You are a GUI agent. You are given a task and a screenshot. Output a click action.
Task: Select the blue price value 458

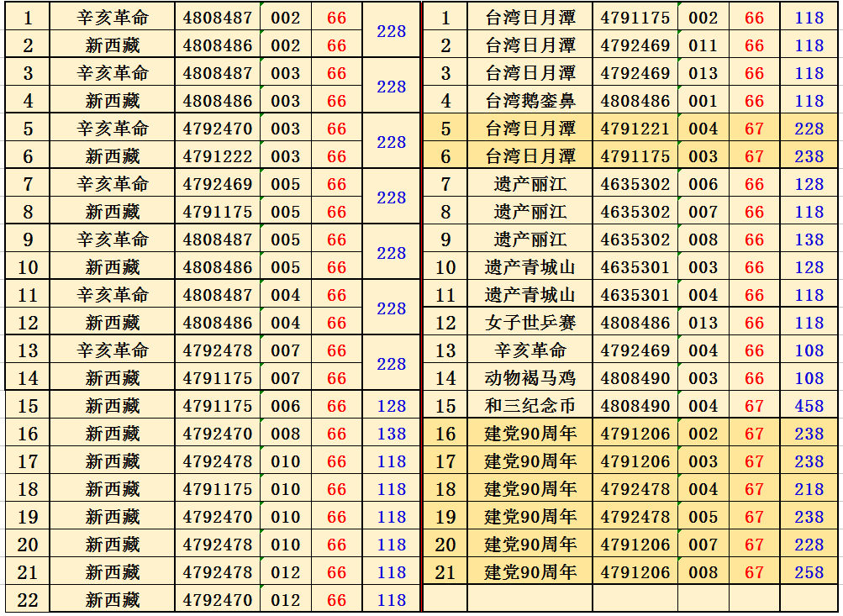pyautogui.click(x=809, y=406)
